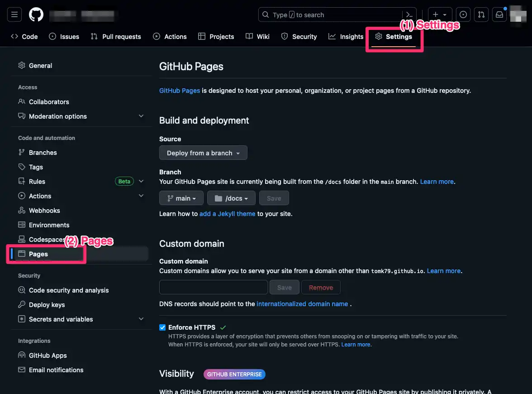
Task: Switch to the Insights tab
Action: (x=346, y=37)
